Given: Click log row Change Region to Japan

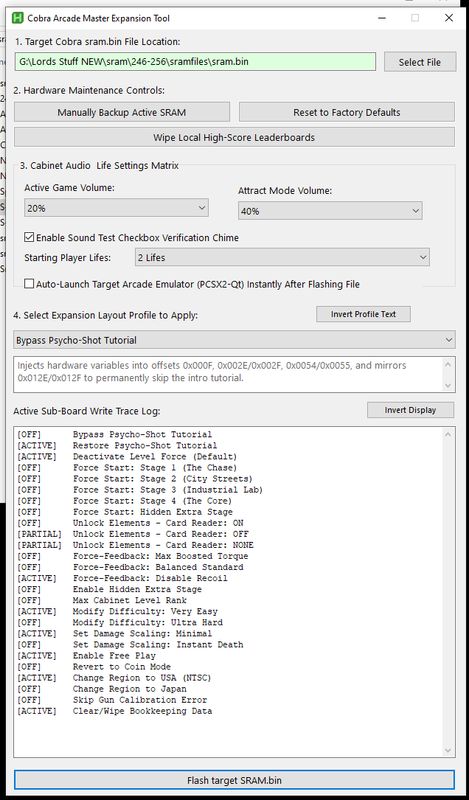Looking at the screenshot, I should pyautogui.click(x=102, y=689).
